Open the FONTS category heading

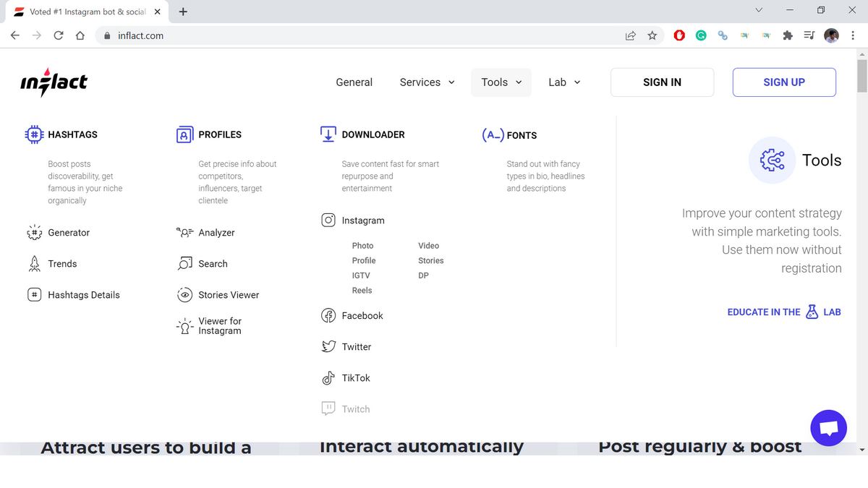click(x=522, y=135)
